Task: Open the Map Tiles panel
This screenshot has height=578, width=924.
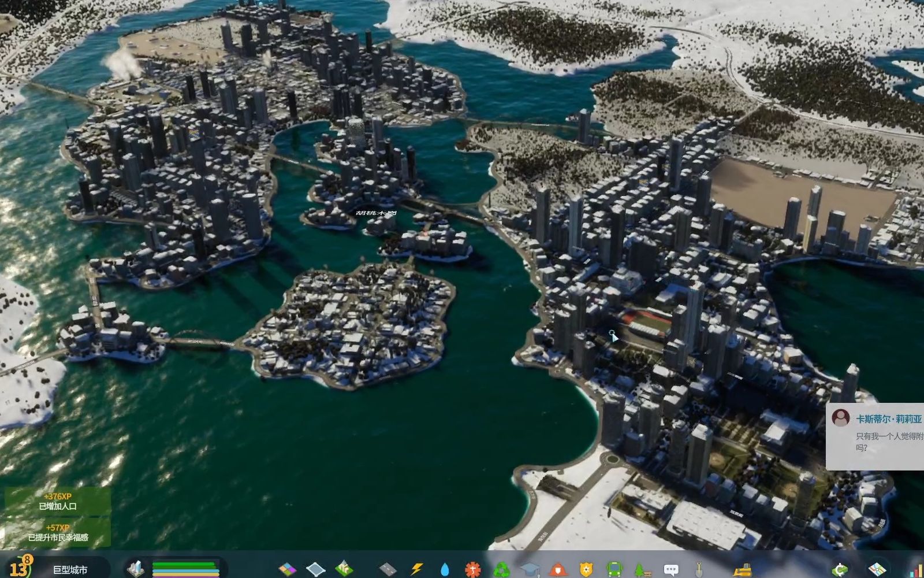Action: point(877,569)
